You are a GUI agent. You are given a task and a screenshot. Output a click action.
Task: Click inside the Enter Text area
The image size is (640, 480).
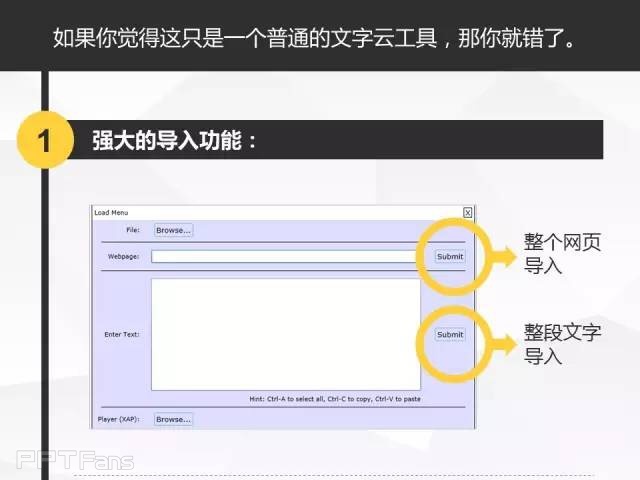coord(285,334)
